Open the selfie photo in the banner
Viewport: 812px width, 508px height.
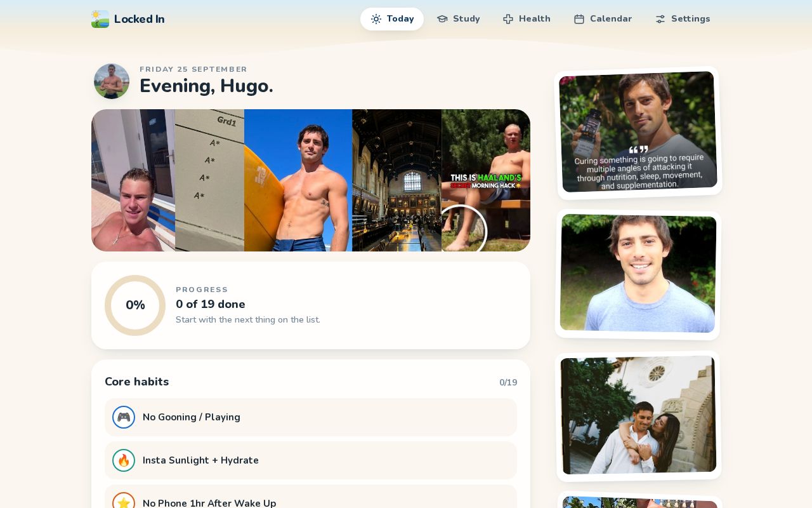click(x=133, y=180)
